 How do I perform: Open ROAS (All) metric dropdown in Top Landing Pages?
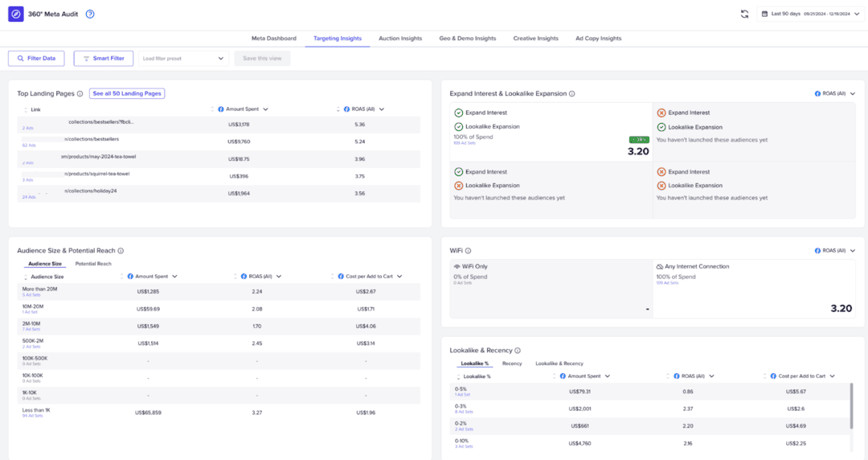pos(382,109)
